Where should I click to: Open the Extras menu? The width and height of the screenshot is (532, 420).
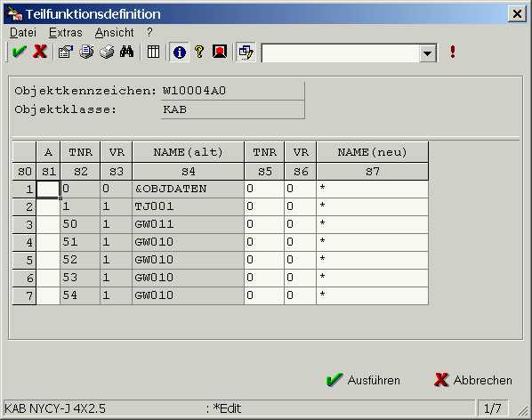[66, 33]
